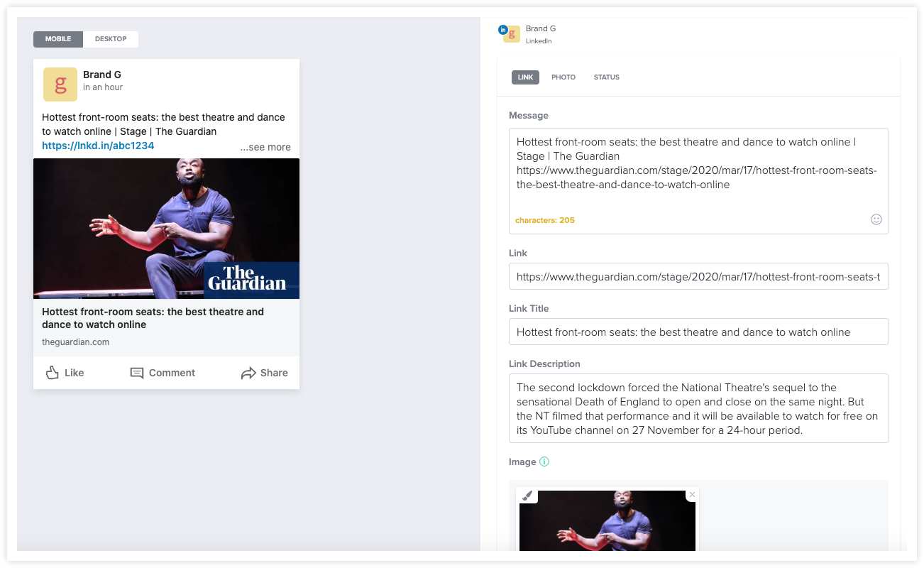Image resolution: width=924 pixels, height=568 pixels.
Task: Click the preview headline under the image
Action: (x=153, y=318)
